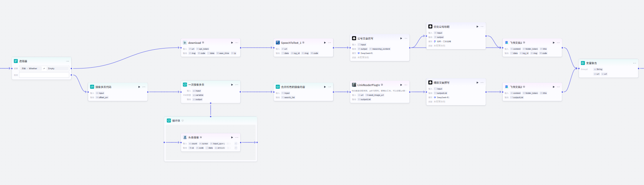This screenshot has height=185, width=644.
Task: Click the SpeechToText_1 node icon
Action: (278, 43)
